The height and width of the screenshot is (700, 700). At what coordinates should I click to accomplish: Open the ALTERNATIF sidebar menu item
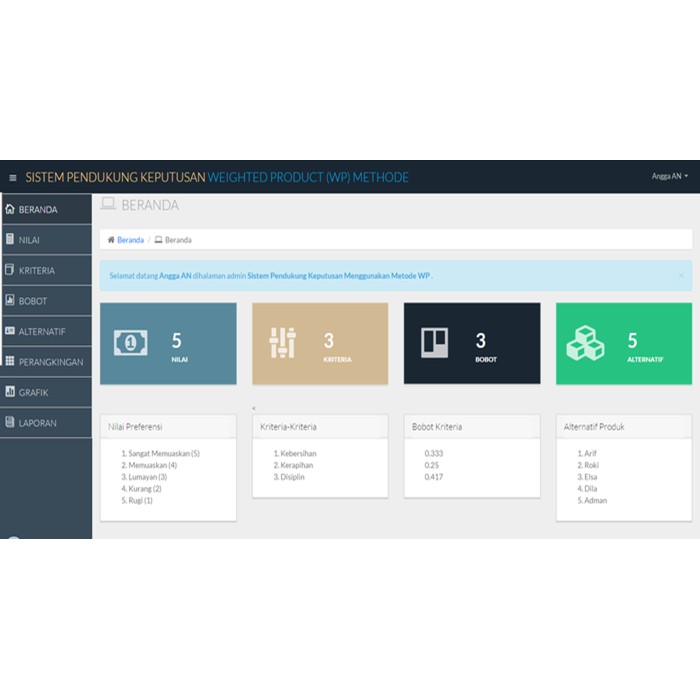point(46,331)
